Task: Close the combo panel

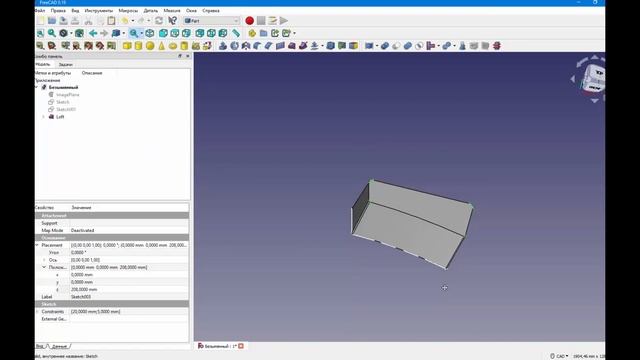Action: coord(188,56)
